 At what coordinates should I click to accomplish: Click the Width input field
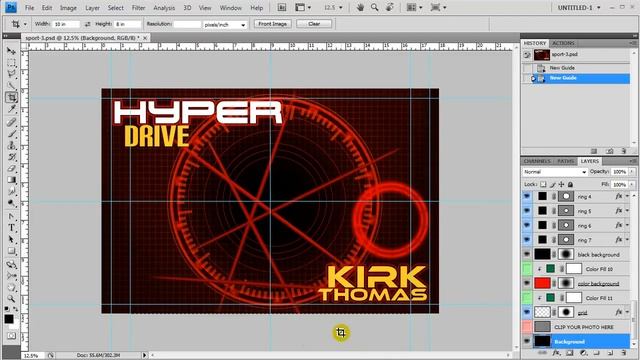66,24
